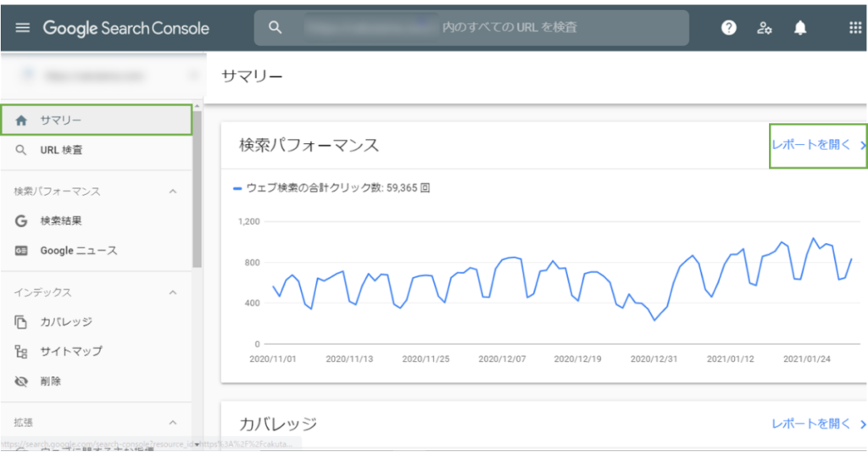
Task: Click the 削除 crossed-eye icon
Action: tap(21, 381)
